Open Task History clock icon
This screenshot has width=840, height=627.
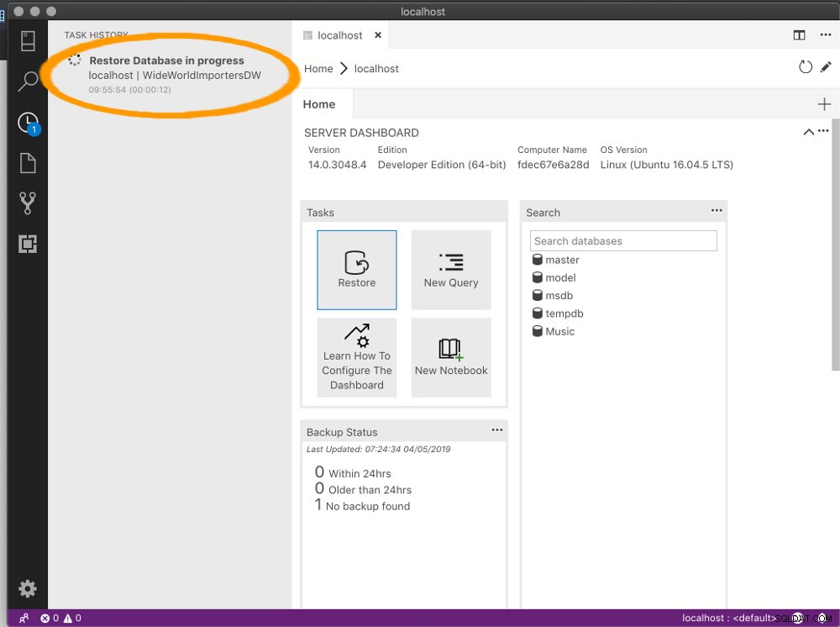click(29, 124)
